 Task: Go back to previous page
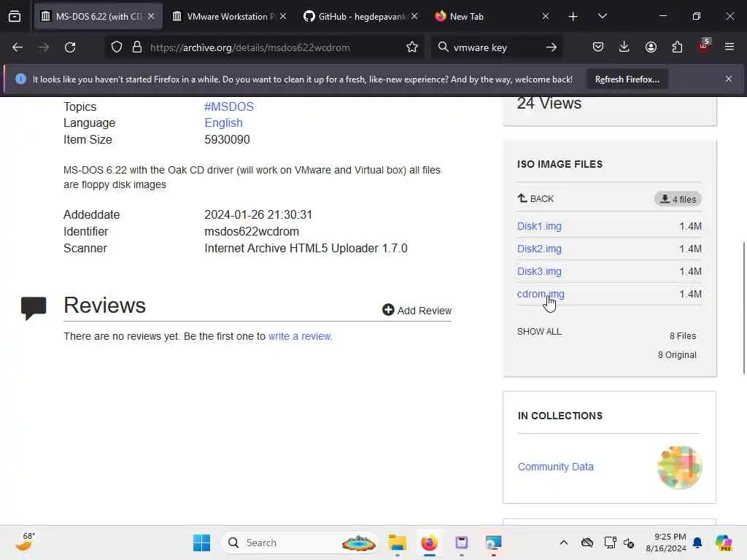(18, 47)
